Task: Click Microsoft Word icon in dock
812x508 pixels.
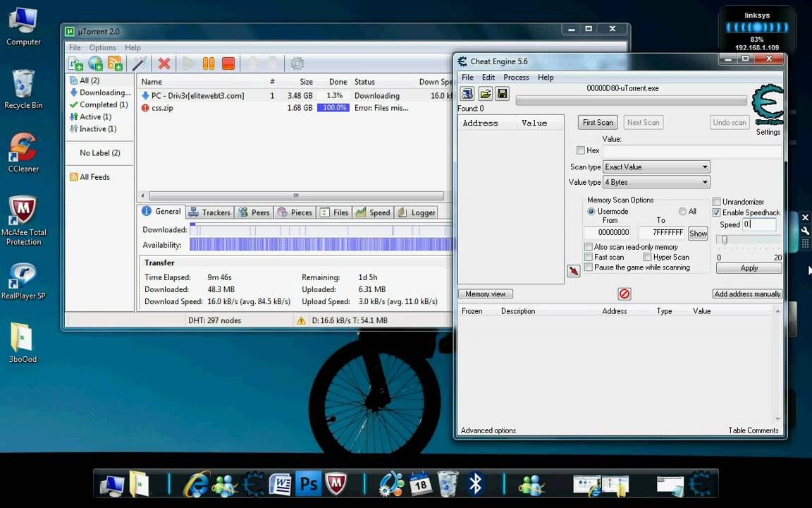Action: [281, 485]
